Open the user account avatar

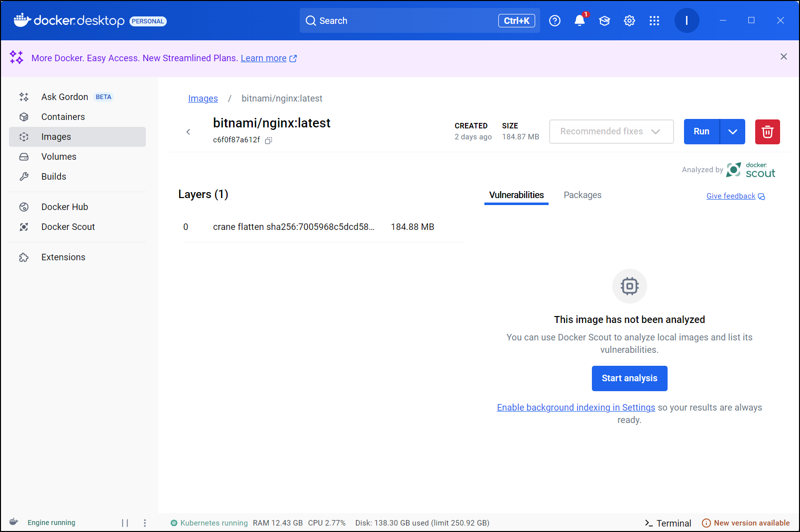click(686, 20)
